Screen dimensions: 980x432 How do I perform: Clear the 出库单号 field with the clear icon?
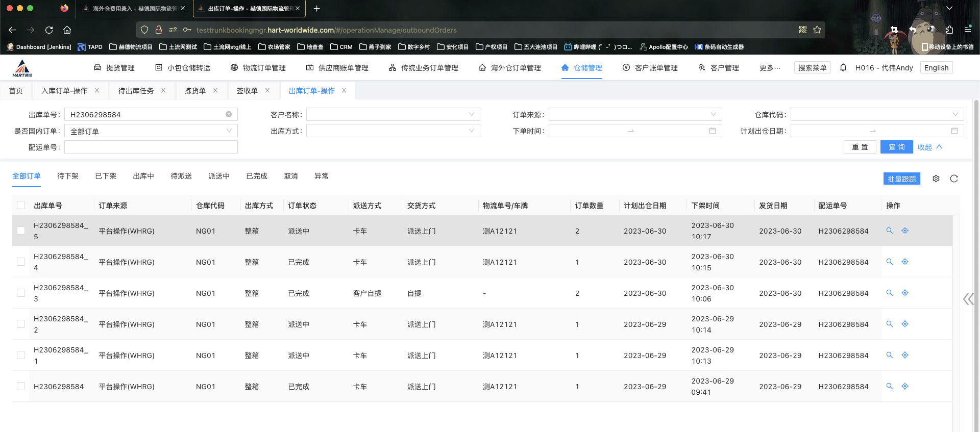(x=229, y=114)
